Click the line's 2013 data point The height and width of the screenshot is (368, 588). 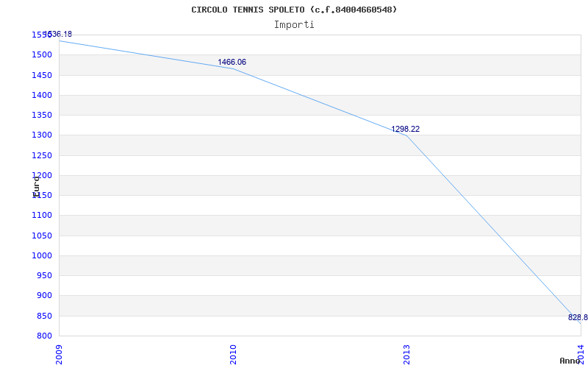(x=407, y=135)
